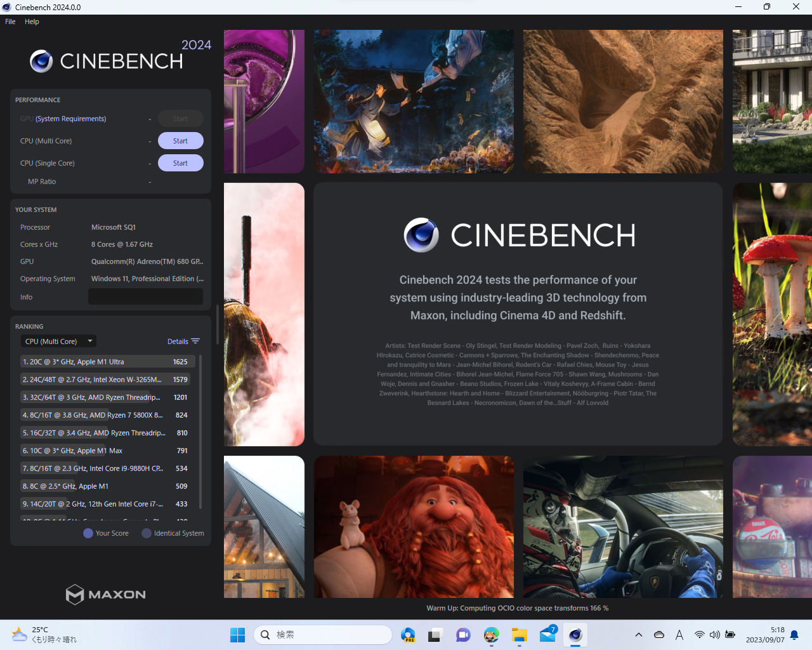The width and height of the screenshot is (812, 650).
Task: Select the red-bearded dwarf with mouse thumbnail
Action: [x=414, y=527]
